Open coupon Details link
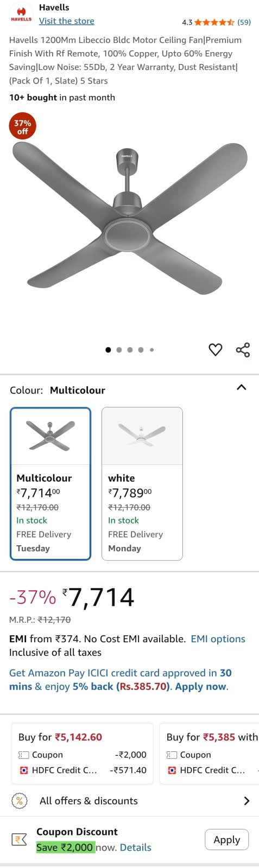 click(x=136, y=847)
